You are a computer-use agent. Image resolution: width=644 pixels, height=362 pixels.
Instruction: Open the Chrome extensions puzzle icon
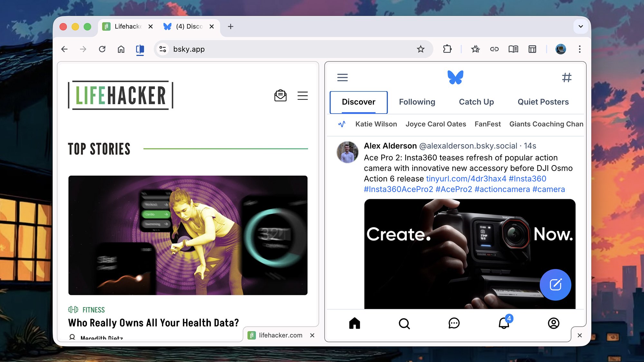point(447,49)
